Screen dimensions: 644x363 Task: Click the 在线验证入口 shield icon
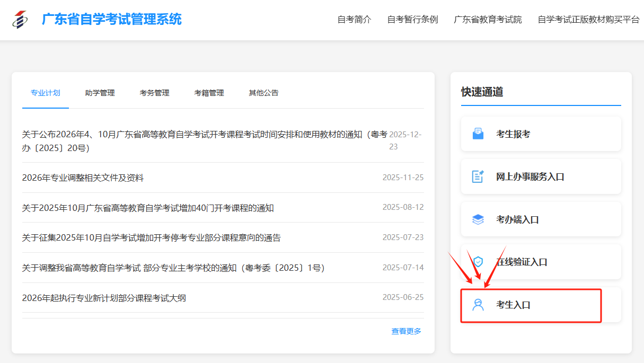(478, 262)
